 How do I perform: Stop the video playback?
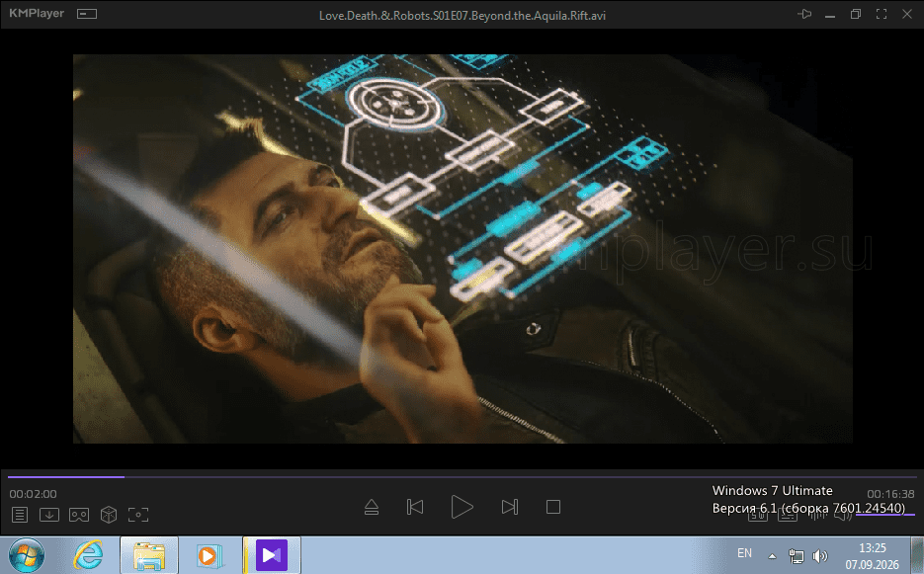coord(553,507)
